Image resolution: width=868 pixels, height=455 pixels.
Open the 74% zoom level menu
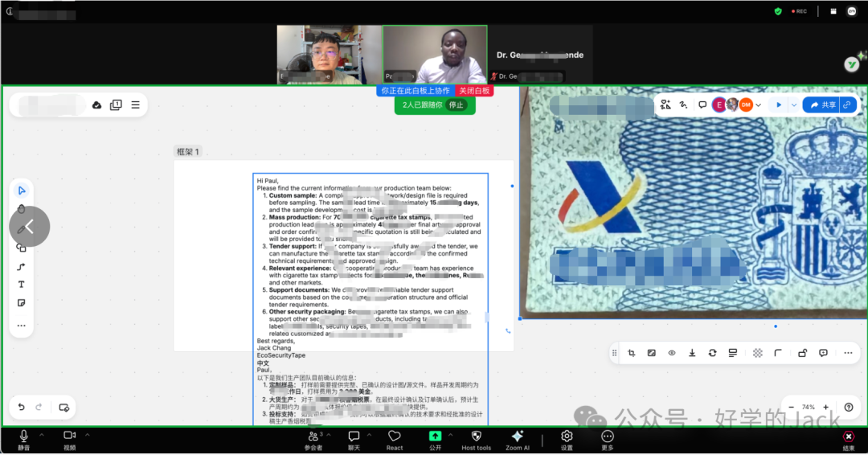809,408
